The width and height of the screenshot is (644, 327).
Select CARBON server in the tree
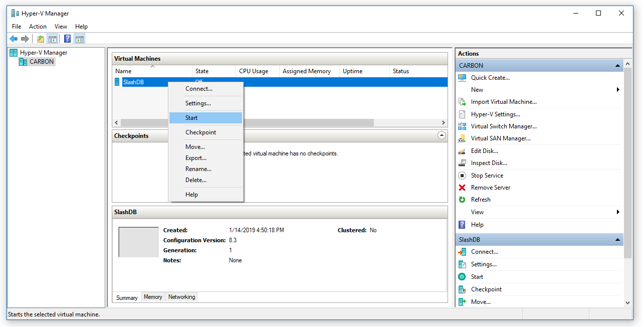tap(41, 62)
